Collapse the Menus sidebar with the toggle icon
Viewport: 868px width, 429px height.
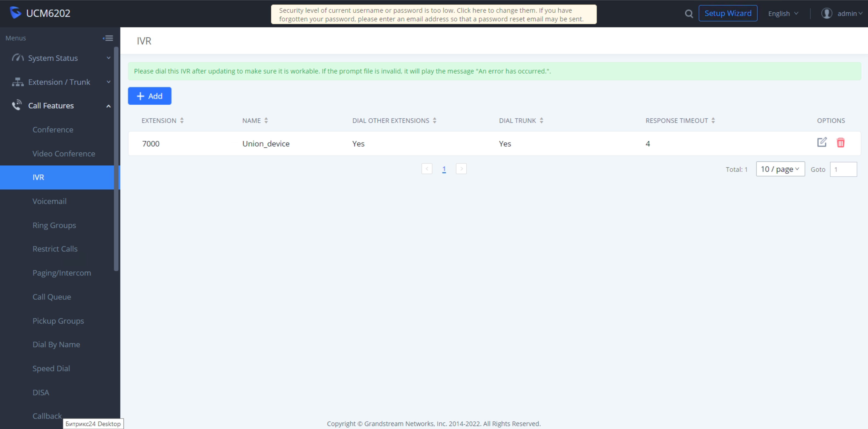tap(108, 38)
